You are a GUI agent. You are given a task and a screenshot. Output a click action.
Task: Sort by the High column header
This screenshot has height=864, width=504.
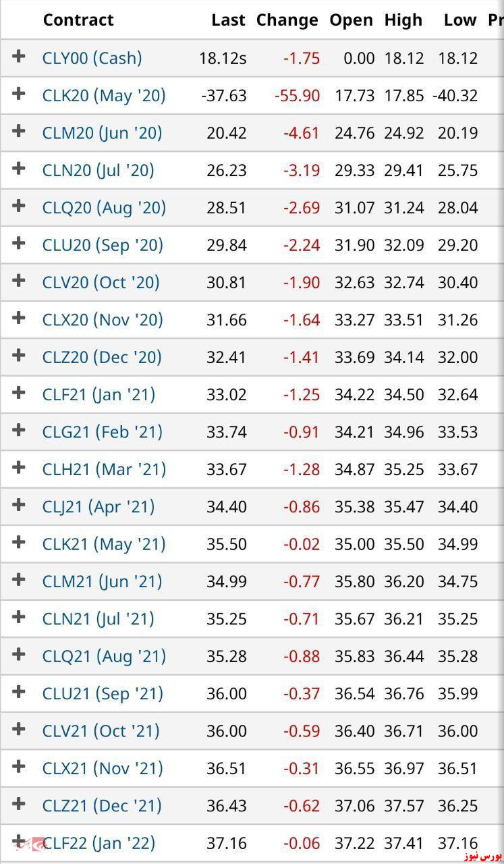[403, 20]
